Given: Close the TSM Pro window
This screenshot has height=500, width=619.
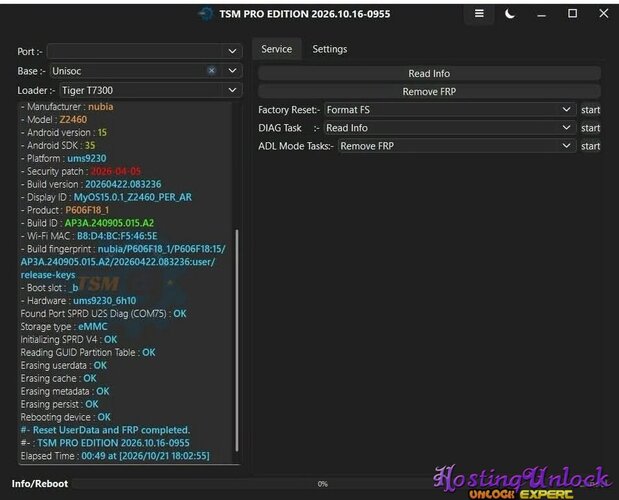Looking at the screenshot, I should 604,13.
